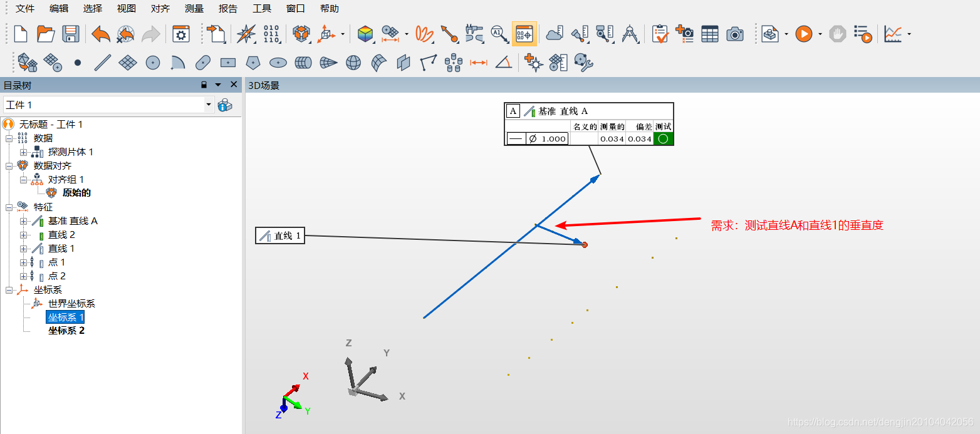Open the options window gear icon
Screen dimensions: 980x434
click(x=182, y=34)
